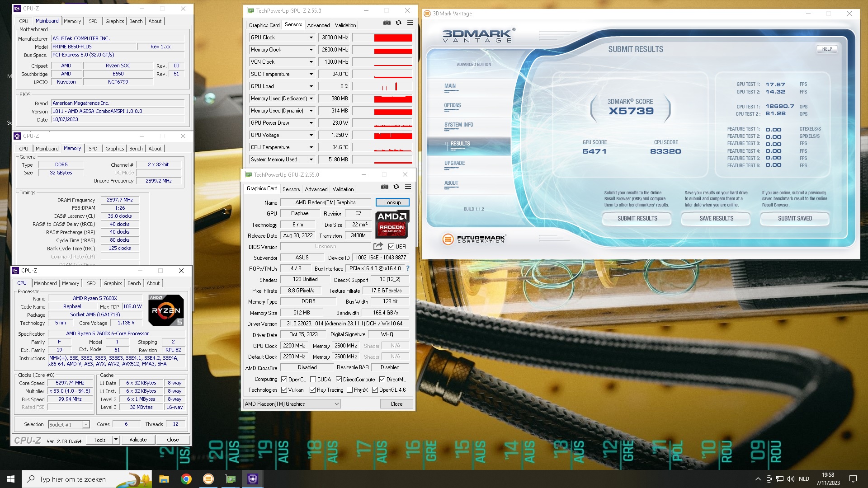Image resolution: width=868 pixels, height=488 pixels.
Task: Click HELP button in 3DMark Vantage
Action: coord(827,49)
